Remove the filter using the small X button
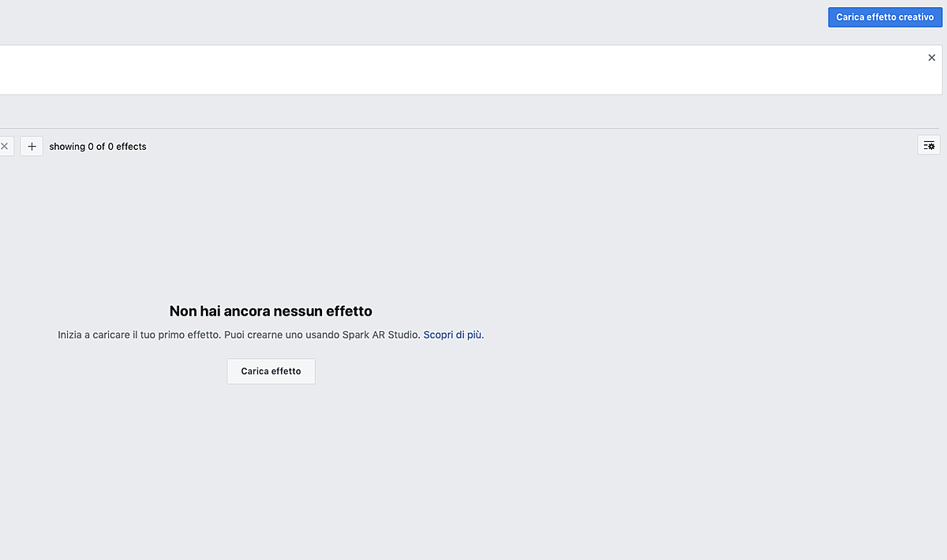 pos(4,146)
